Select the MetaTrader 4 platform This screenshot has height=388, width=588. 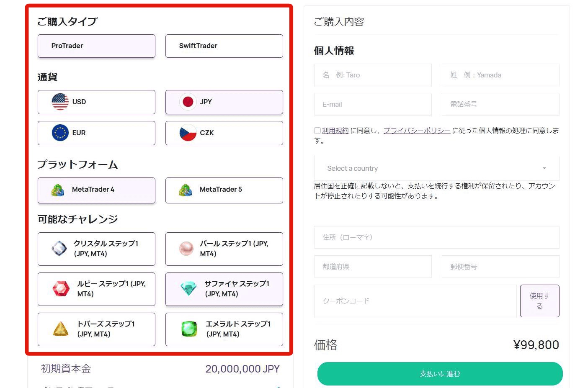(96, 190)
